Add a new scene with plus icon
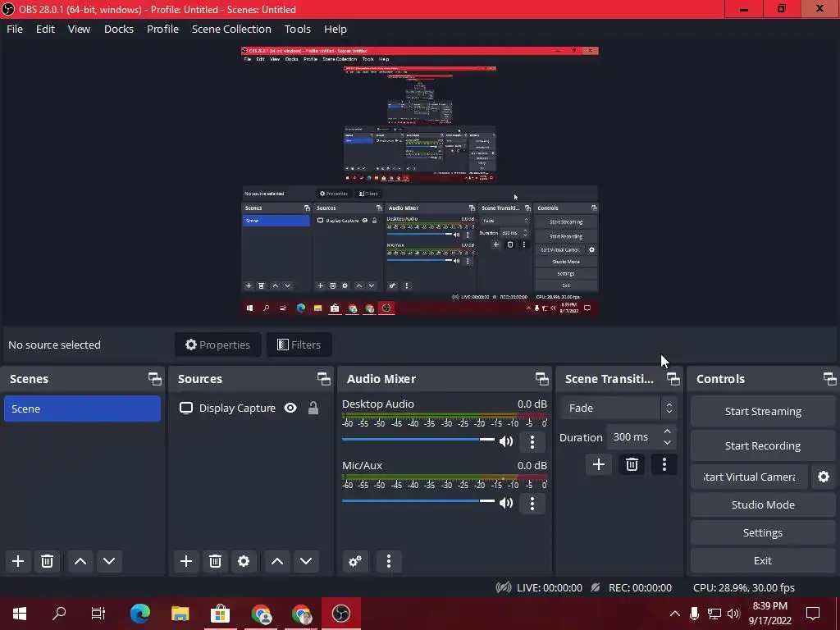This screenshot has height=630, width=840. (18, 561)
